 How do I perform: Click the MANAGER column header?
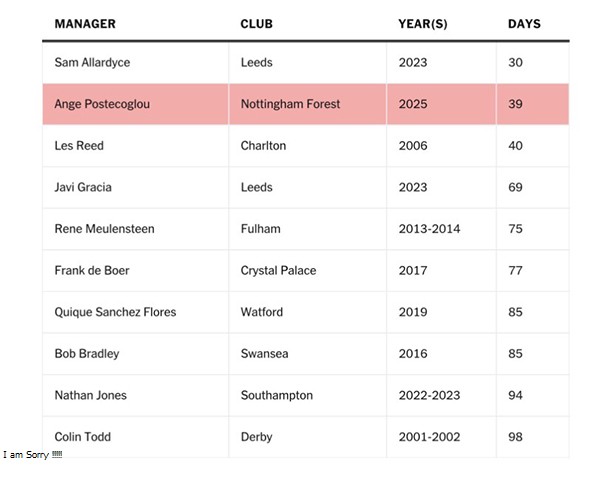click(85, 24)
